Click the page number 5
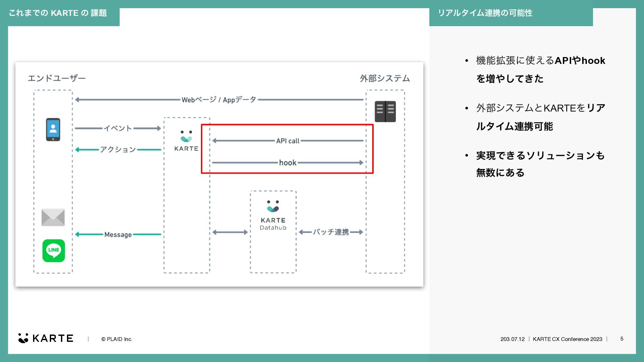This screenshot has height=362, width=644. tap(622, 339)
